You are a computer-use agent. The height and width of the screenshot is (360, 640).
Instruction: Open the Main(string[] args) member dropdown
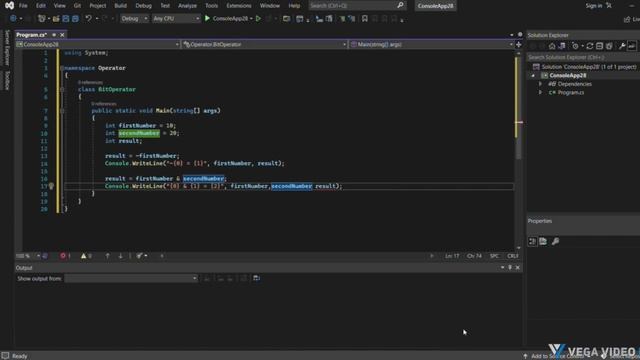pos(431,44)
